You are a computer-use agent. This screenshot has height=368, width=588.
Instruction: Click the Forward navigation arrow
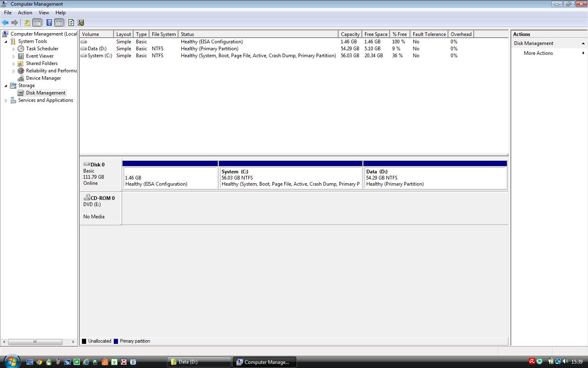pos(15,22)
